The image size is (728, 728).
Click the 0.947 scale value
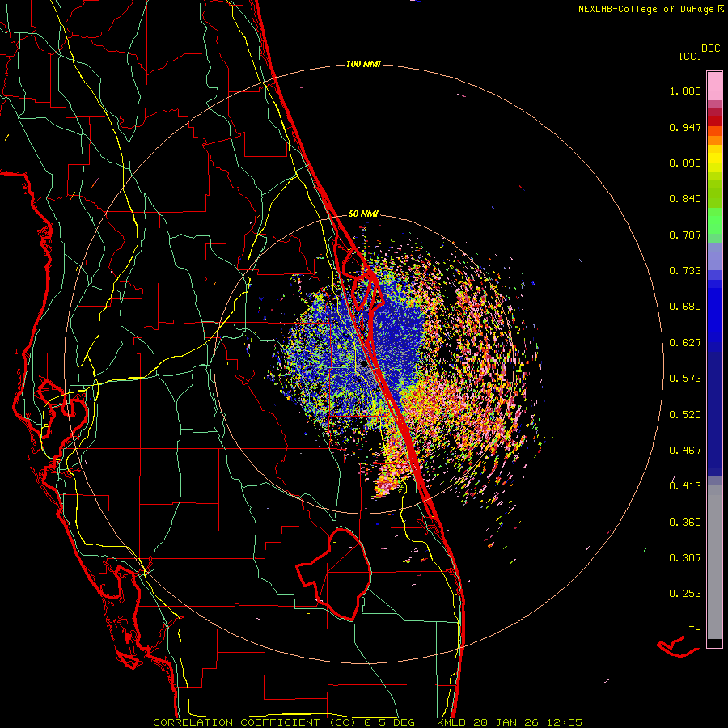[x=685, y=127]
